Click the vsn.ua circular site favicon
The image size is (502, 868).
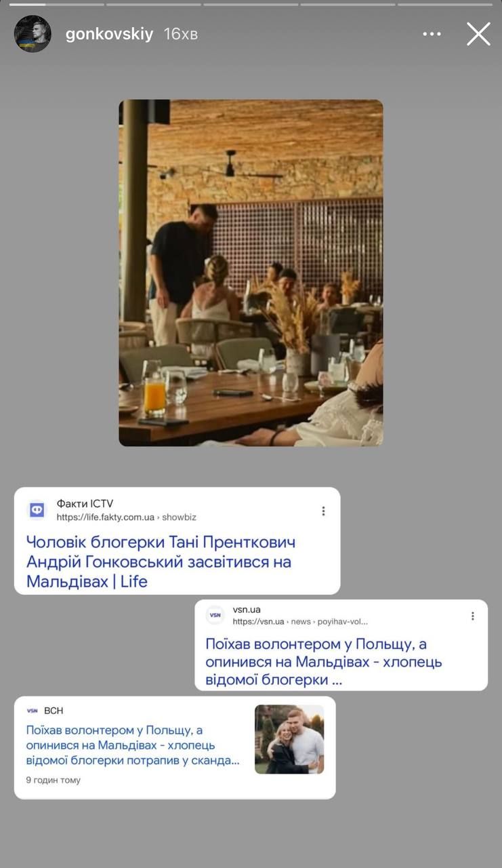215,615
